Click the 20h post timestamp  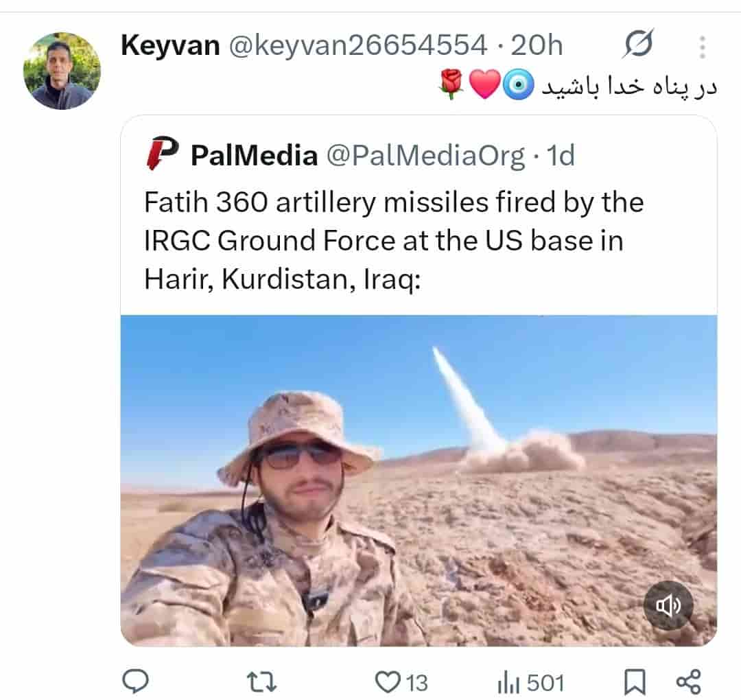click(537, 46)
